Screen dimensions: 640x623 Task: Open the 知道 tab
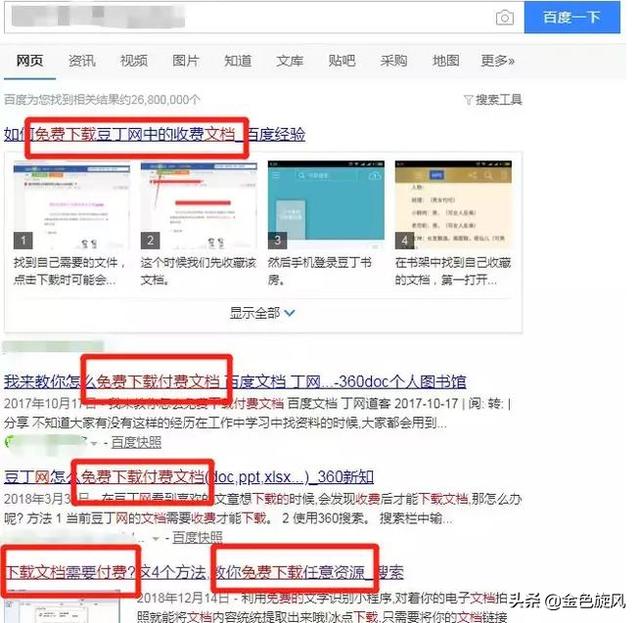[238, 61]
